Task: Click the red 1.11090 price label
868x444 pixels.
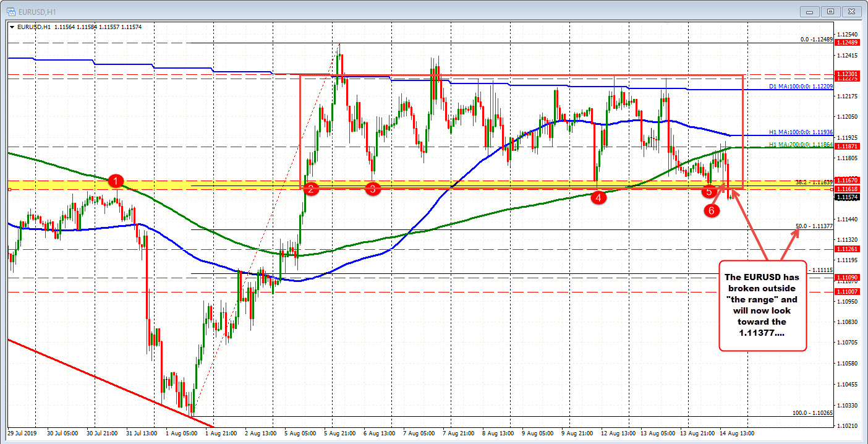Action: [x=846, y=278]
